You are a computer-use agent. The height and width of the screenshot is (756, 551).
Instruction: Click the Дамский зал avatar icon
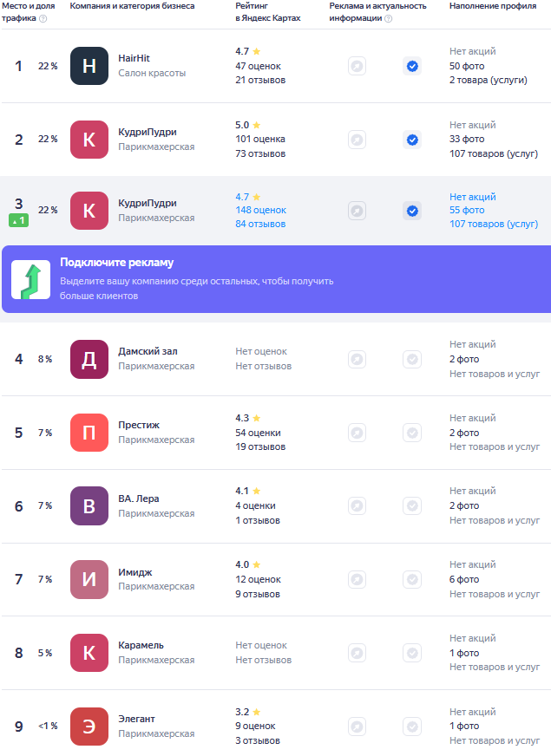click(89, 359)
